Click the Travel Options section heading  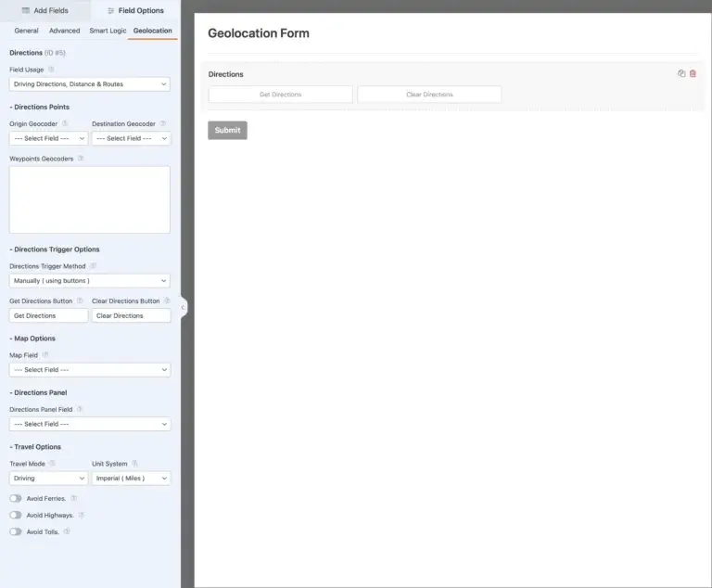(35, 447)
